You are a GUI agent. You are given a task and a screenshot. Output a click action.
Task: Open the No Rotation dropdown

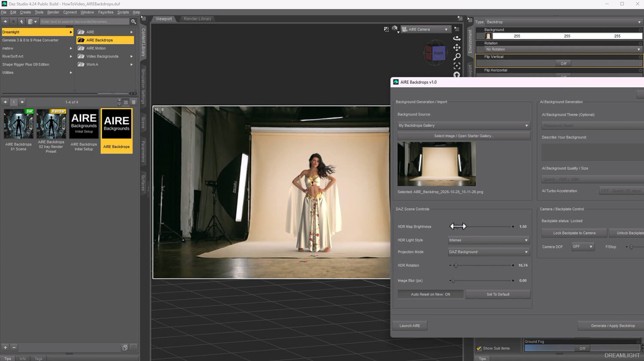click(563, 49)
